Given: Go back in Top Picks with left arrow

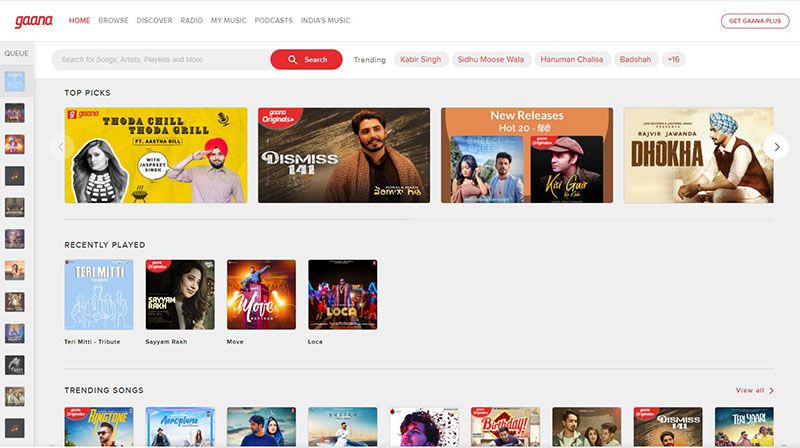Looking at the screenshot, I should 61,147.
